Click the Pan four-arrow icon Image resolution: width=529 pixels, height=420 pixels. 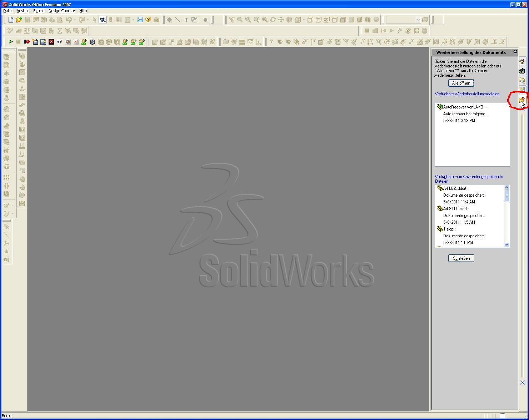[281, 20]
